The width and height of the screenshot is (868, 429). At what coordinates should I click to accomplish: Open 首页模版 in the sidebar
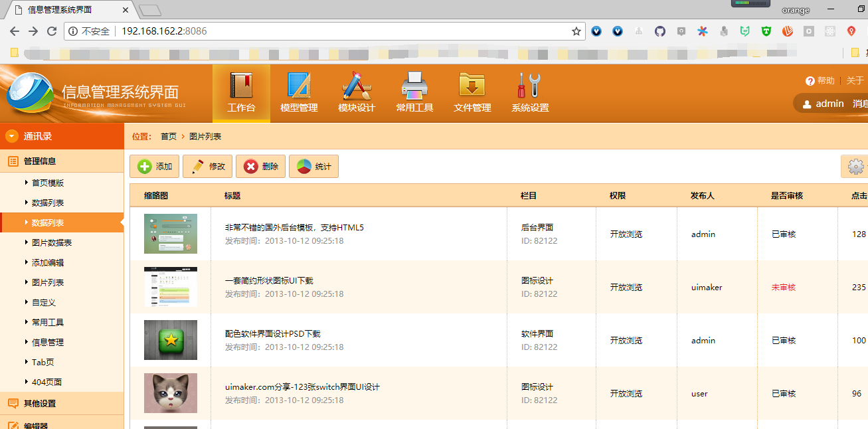coord(48,183)
